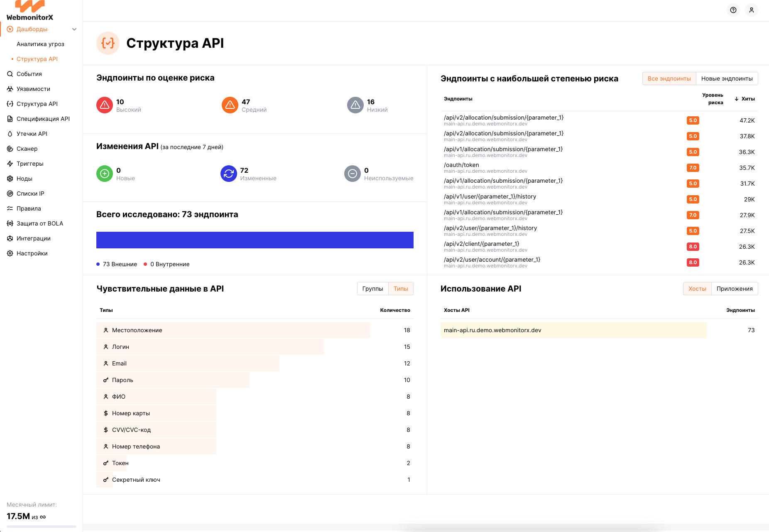This screenshot has height=532, width=769.
Task: Click the Логин sensitive data row
Action: [x=255, y=347]
